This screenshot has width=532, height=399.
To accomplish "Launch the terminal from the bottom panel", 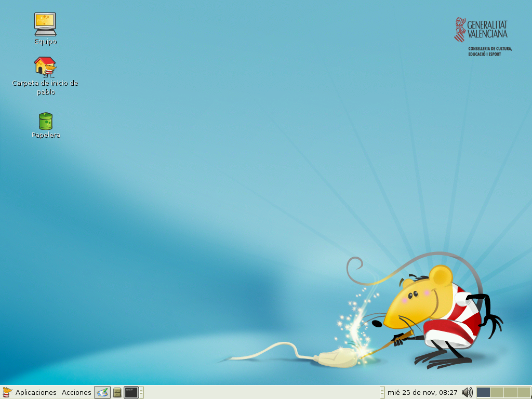I will click(131, 392).
